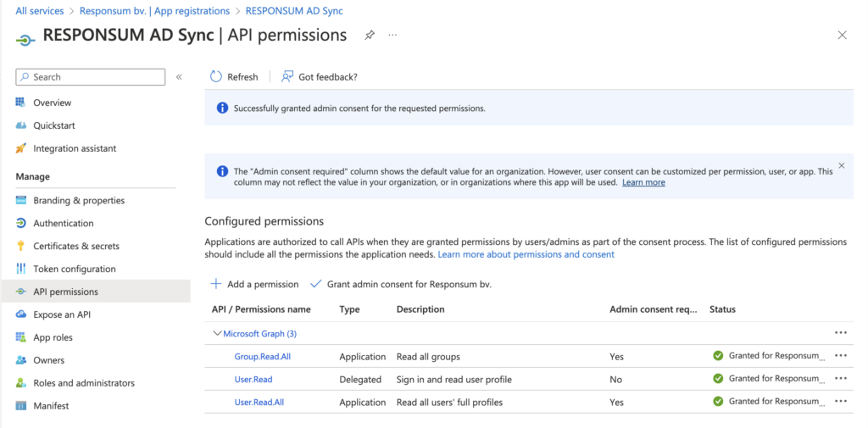This screenshot has width=868, height=428.
Task: Open the Group.Read.All permission link
Action: [263, 357]
